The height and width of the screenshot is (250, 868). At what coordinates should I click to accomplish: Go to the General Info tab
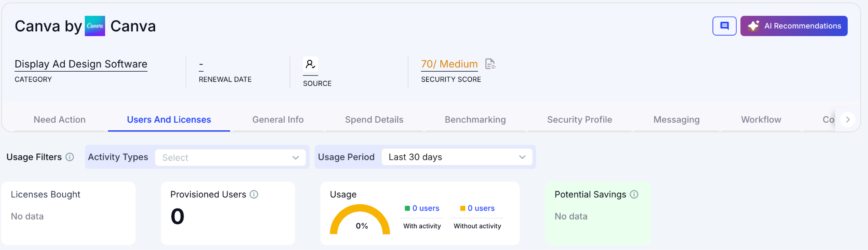[278, 120]
